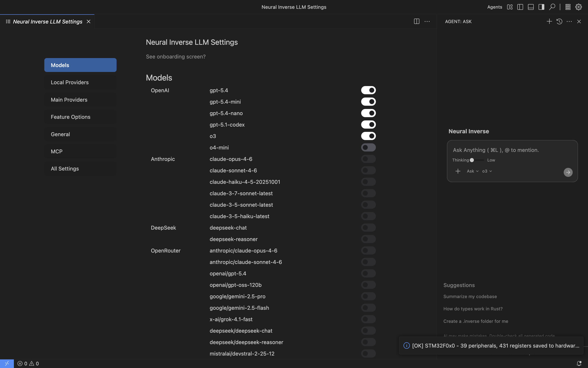Image resolution: width=588 pixels, height=368 pixels.
Task: Choose the Summarize my codebase suggestion
Action: click(x=470, y=296)
